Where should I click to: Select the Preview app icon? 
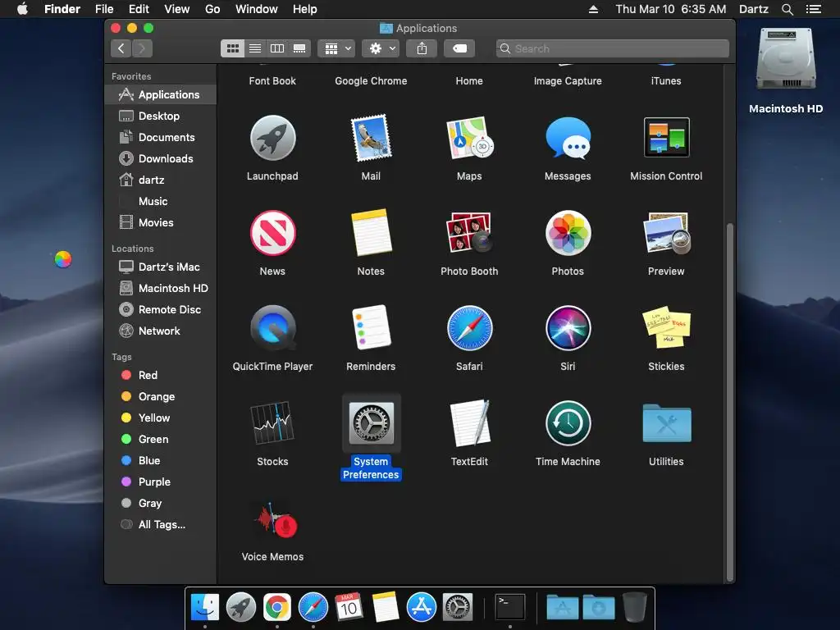point(666,233)
